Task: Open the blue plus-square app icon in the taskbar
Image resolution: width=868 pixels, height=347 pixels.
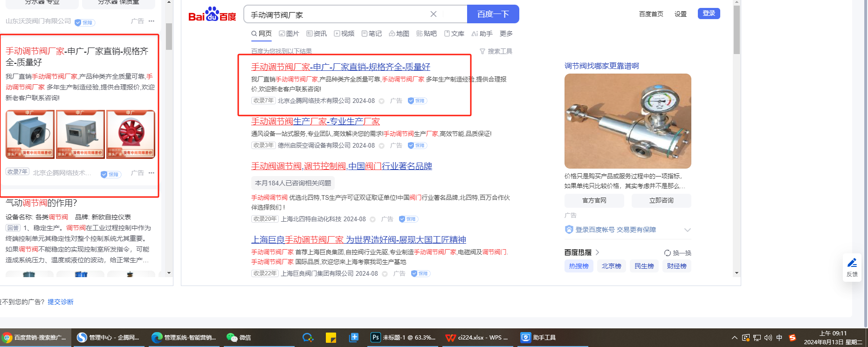Action: [x=354, y=338]
